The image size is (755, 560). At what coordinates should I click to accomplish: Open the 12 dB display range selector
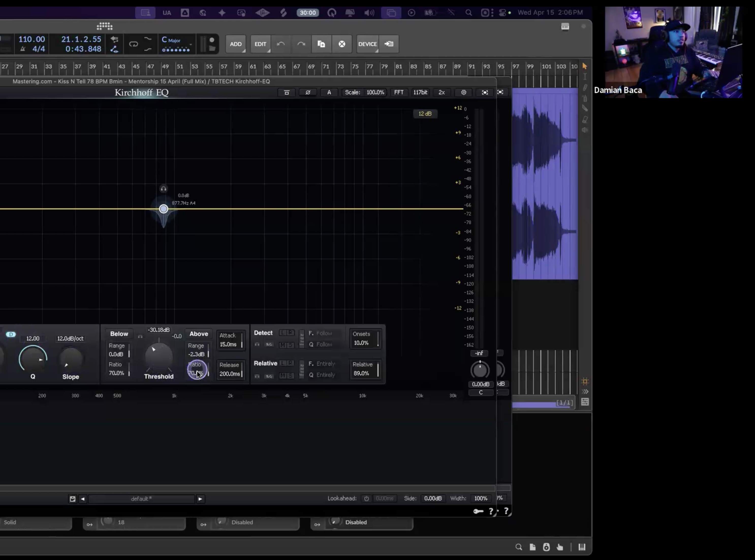click(x=425, y=114)
